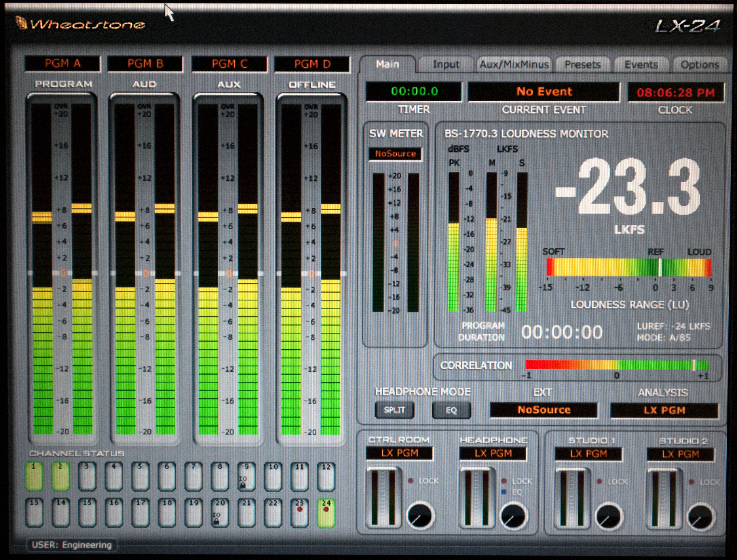Click the TIMER display 00:00.0
Image resolution: width=737 pixels, height=560 pixels.
[x=414, y=91]
